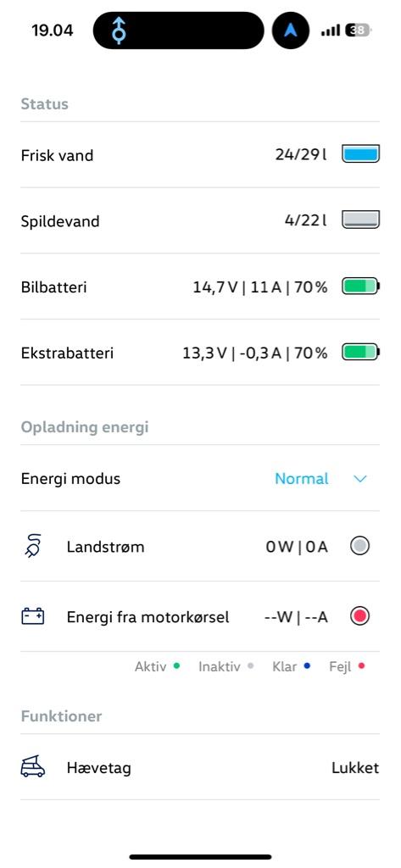
Task: Tap the route icon in Dynamic Island
Action: click(118, 30)
